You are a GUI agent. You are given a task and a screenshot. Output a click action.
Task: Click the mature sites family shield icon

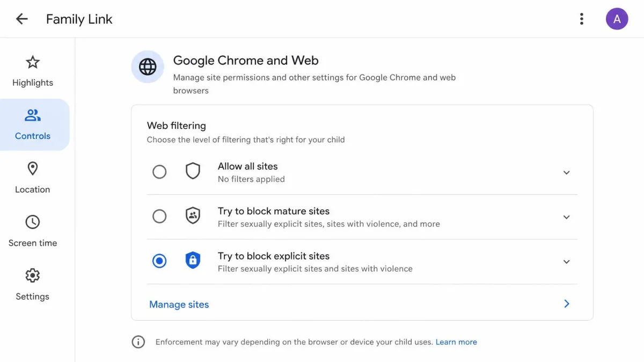click(193, 216)
